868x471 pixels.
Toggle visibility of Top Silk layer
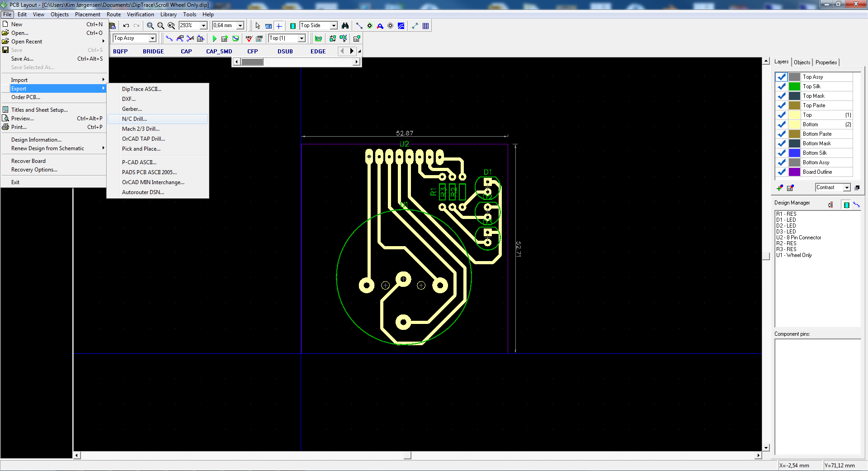(781, 86)
